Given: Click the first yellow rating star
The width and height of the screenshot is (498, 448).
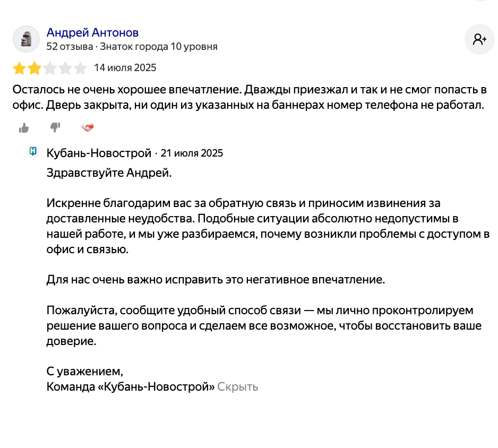Looking at the screenshot, I should coord(19,68).
